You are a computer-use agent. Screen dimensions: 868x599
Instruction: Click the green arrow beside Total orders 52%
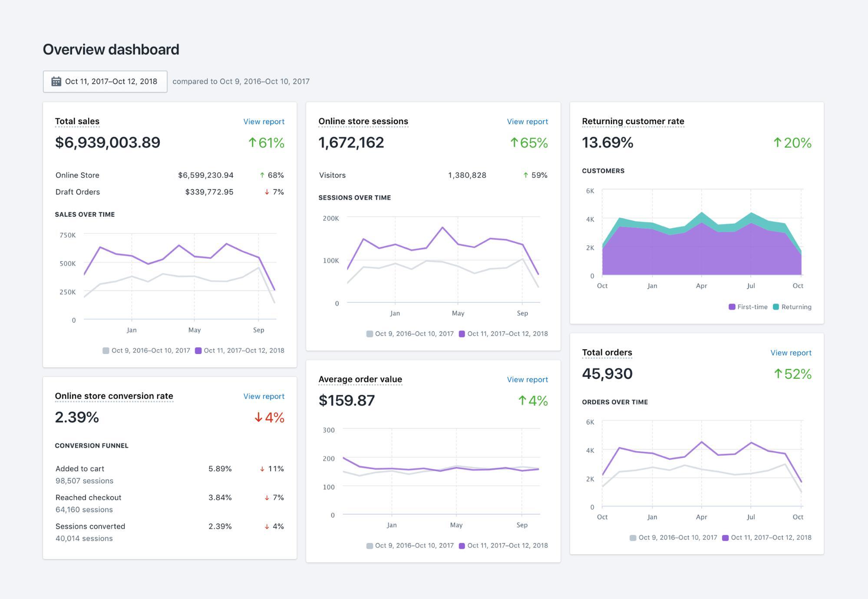[777, 373]
